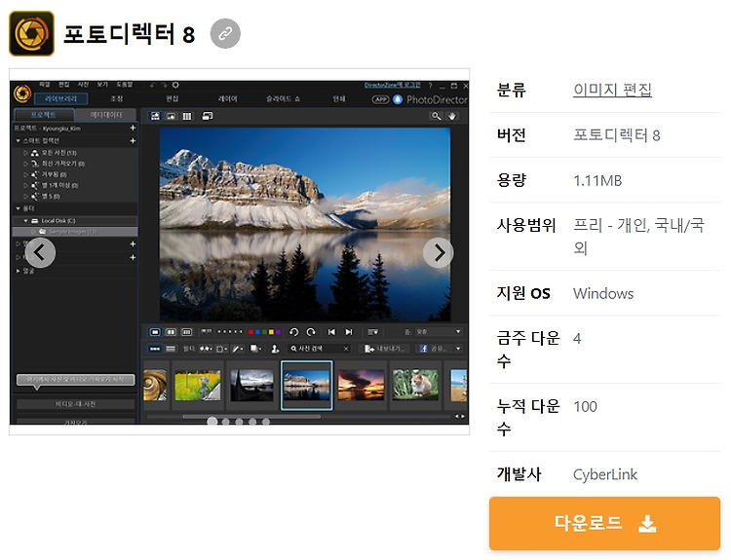
Task: Click the preferences gear icon in menu bar
Action: (175, 85)
